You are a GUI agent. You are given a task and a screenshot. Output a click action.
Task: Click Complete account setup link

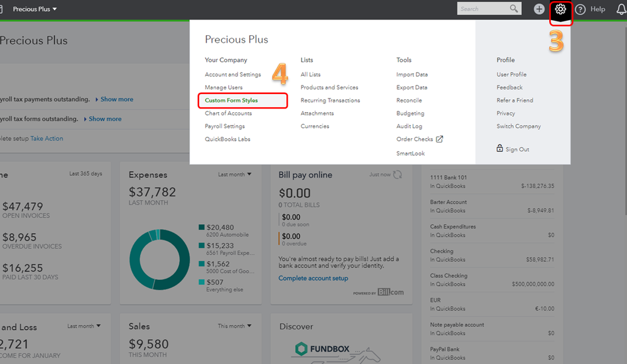313,278
